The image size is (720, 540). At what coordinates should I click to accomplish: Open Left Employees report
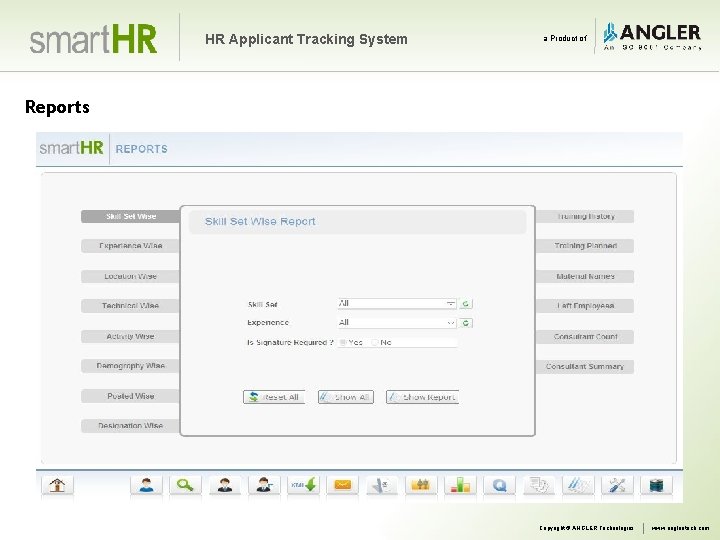pyautogui.click(x=585, y=306)
